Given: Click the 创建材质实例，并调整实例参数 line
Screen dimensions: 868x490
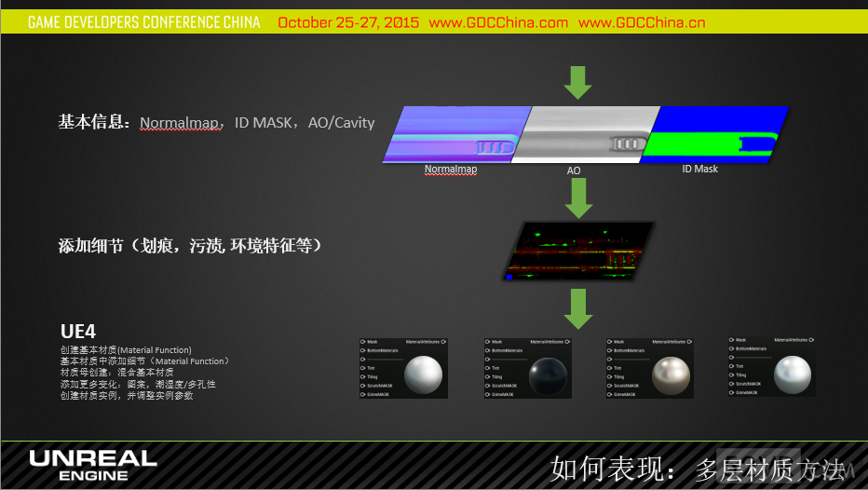Looking at the screenshot, I should click(x=127, y=395).
